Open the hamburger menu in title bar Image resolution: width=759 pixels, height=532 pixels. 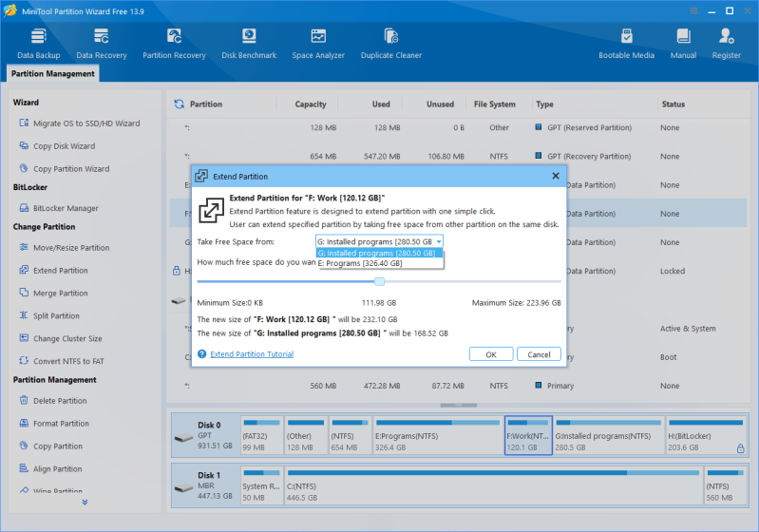(693, 10)
